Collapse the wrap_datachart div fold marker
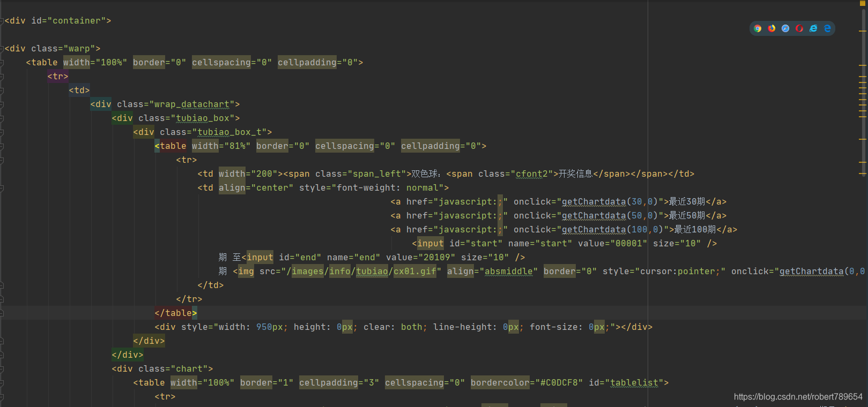The image size is (868, 407). point(2,104)
